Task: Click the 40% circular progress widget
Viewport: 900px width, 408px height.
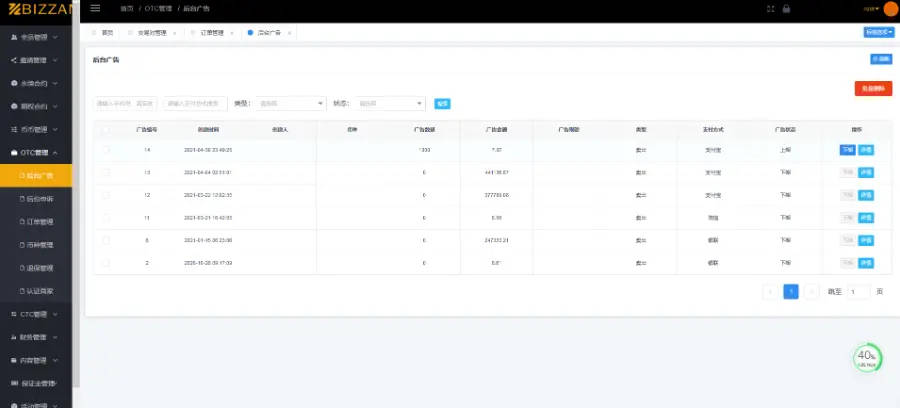Action: pyautogui.click(x=867, y=358)
